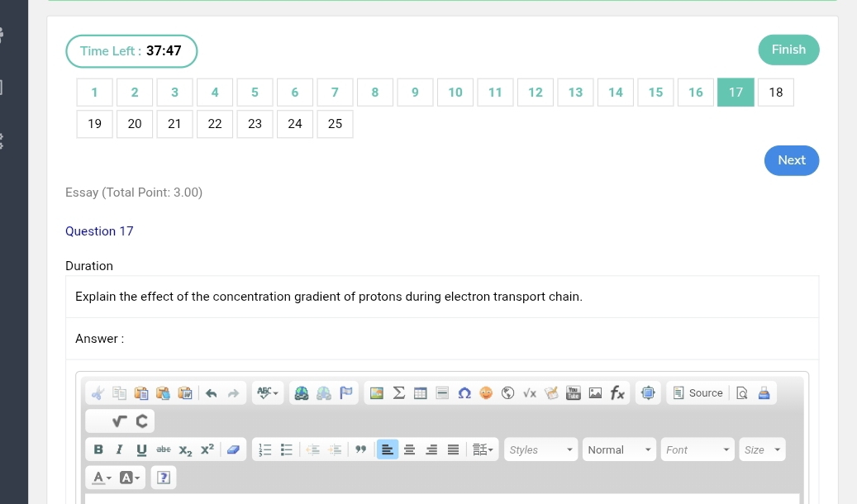Insert a table using the table icon

(x=420, y=392)
